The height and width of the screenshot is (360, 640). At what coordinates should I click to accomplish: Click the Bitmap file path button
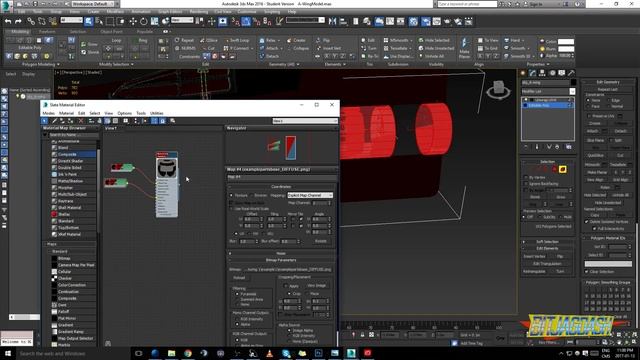[x=287, y=270]
